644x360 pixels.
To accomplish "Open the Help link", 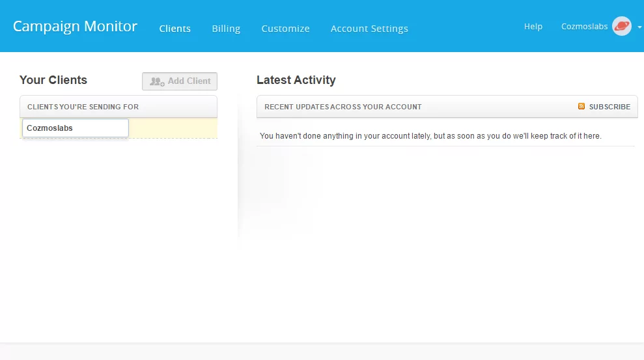I will pyautogui.click(x=533, y=27).
